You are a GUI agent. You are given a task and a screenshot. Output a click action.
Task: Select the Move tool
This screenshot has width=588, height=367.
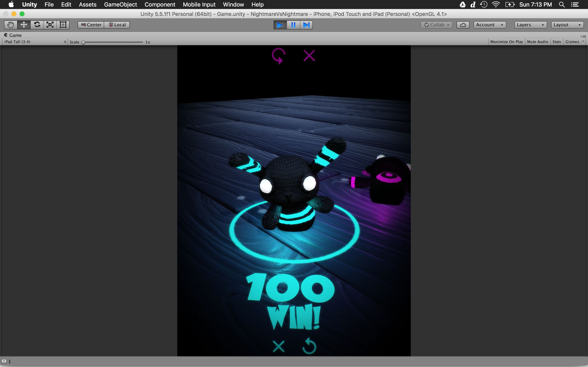coord(24,25)
